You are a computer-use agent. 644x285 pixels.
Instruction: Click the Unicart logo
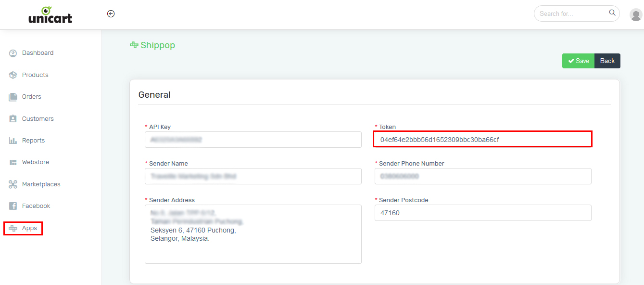(x=50, y=14)
